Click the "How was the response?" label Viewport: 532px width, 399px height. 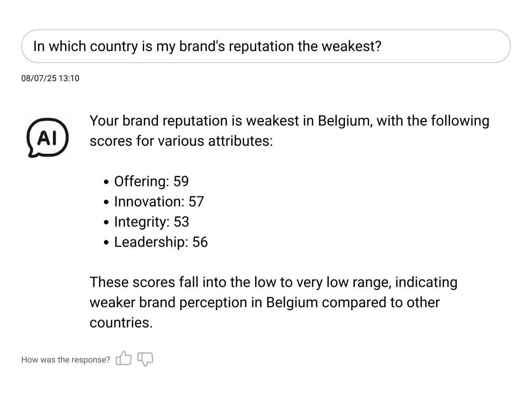pos(65,360)
